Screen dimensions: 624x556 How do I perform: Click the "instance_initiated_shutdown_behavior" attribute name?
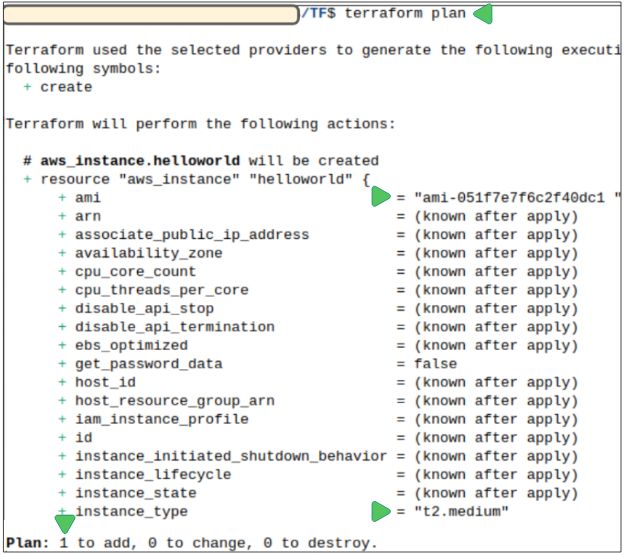(230, 456)
